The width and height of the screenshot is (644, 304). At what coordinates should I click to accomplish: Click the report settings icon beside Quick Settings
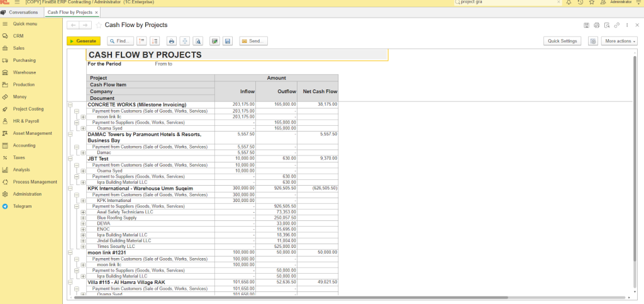point(592,41)
